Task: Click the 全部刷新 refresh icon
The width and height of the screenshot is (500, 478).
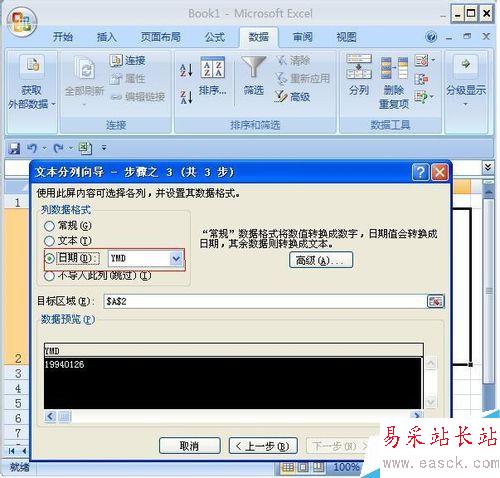Action: pos(85,68)
